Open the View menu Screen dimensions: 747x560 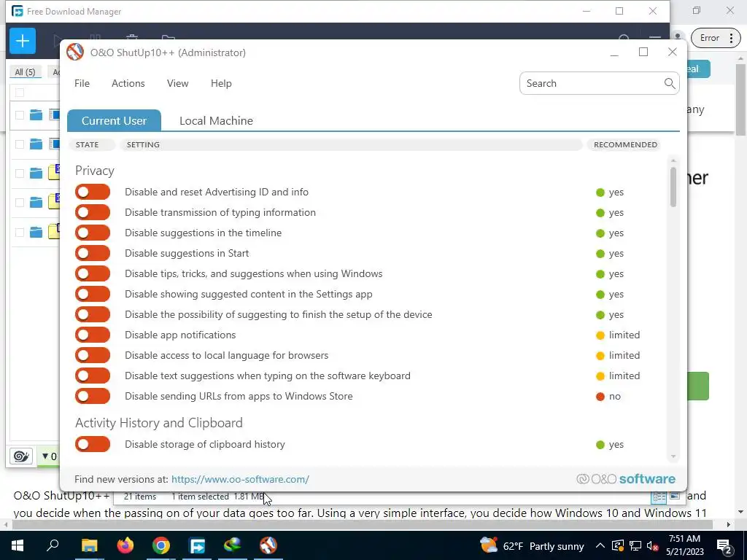click(x=178, y=83)
